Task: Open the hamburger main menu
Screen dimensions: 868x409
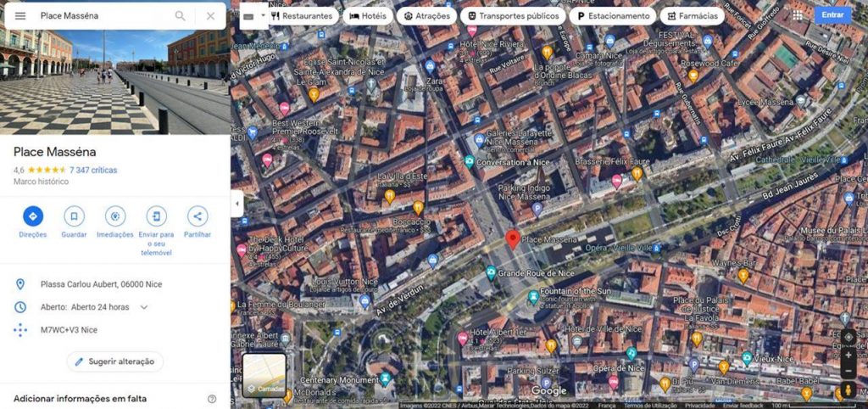Action: pyautogui.click(x=20, y=16)
